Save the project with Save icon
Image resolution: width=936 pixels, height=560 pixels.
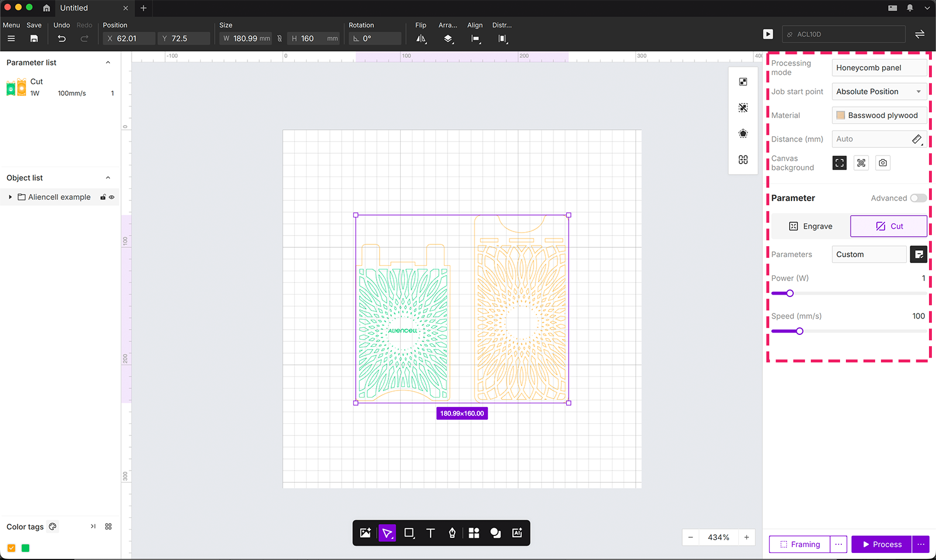tap(34, 39)
